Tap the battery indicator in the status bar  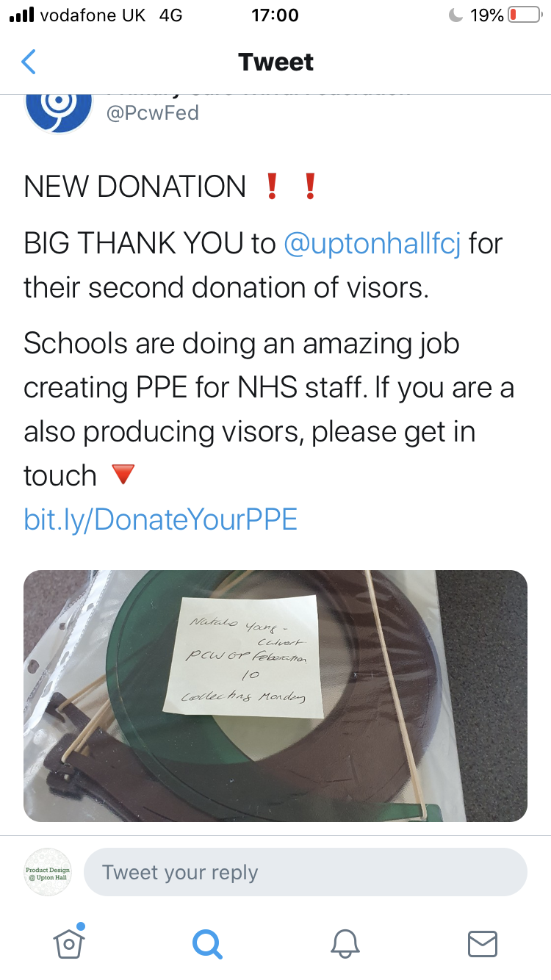click(525, 15)
